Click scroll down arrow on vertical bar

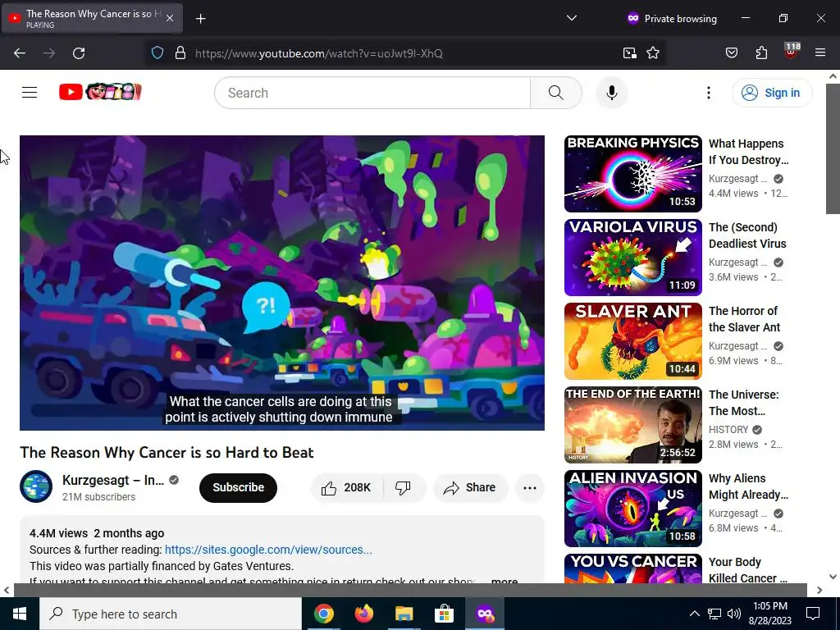(x=833, y=577)
